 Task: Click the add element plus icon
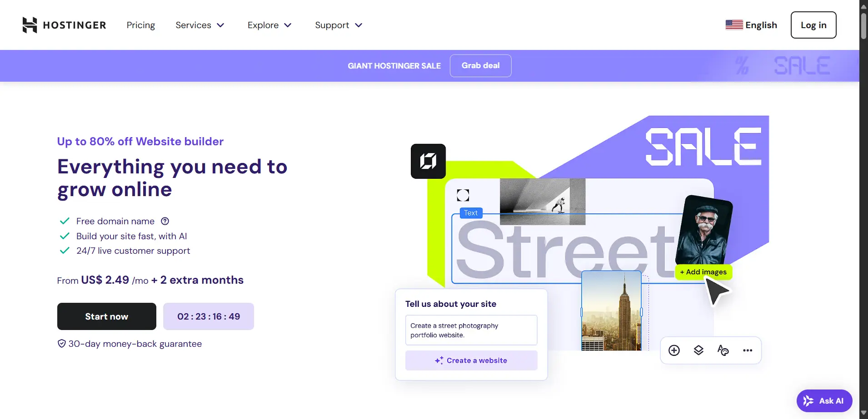(x=674, y=350)
